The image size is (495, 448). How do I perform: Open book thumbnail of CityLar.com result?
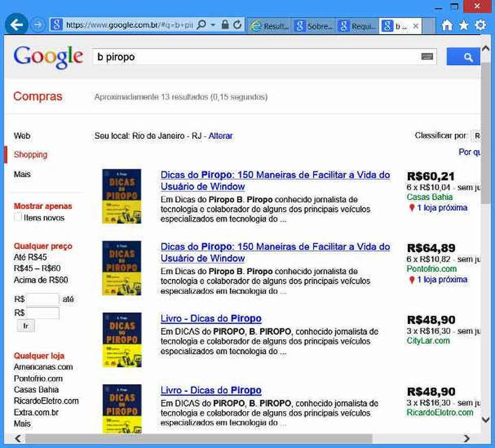[122, 340]
